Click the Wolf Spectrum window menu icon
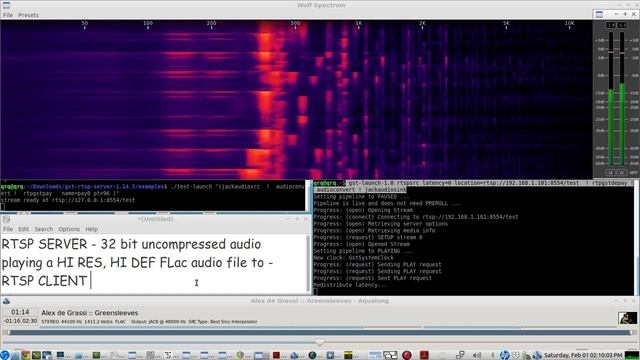Viewport: 640px width, 360px height. pyautogui.click(x=6, y=5)
